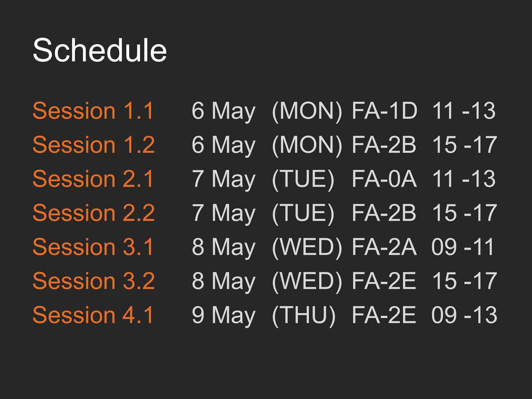This screenshot has width=532, height=399.
Task: Click the Session 4.1 text
Action: point(94,315)
